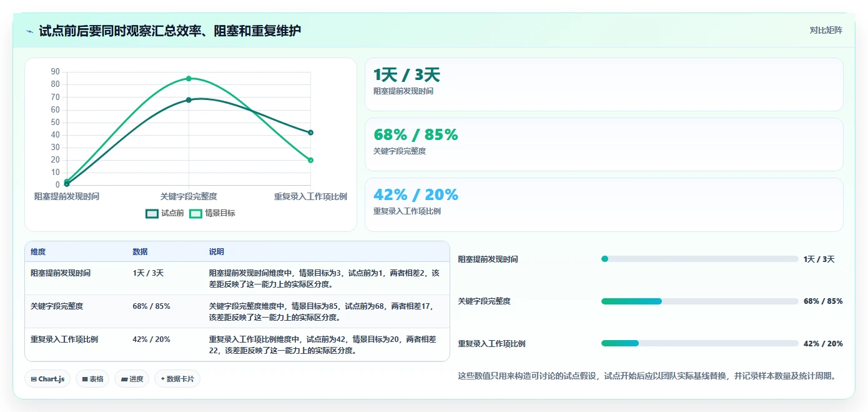The width and height of the screenshot is (868, 412).
Task: Click the 90 y-axis tick label
Action: [x=56, y=72]
